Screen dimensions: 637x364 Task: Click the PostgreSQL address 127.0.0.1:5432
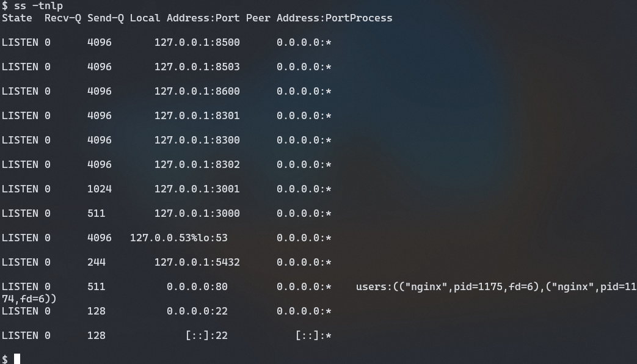pyautogui.click(x=197, y=262)
